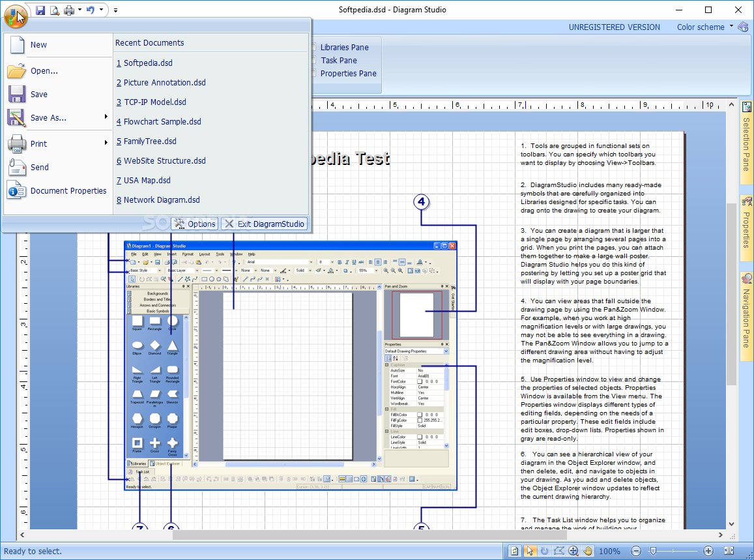
Task: Click the New document icon in application menu
Action: click(x=18, y=45)
